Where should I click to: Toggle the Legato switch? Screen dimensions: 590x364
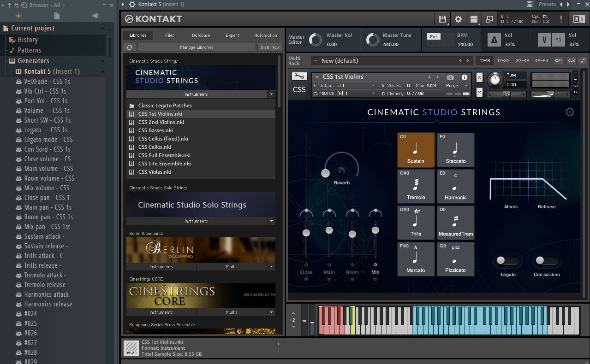coord(507,261)
